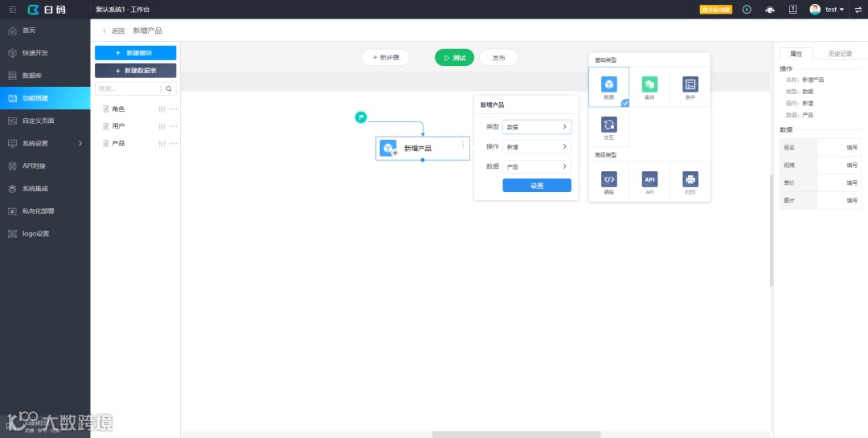Select the 角色 table item

(118, 109)
